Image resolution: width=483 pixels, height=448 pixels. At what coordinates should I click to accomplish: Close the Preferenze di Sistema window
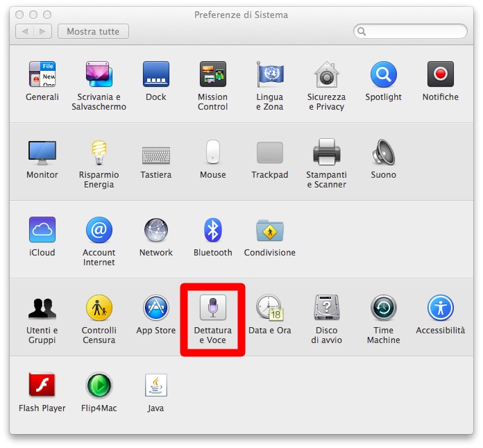click(19, 15)
